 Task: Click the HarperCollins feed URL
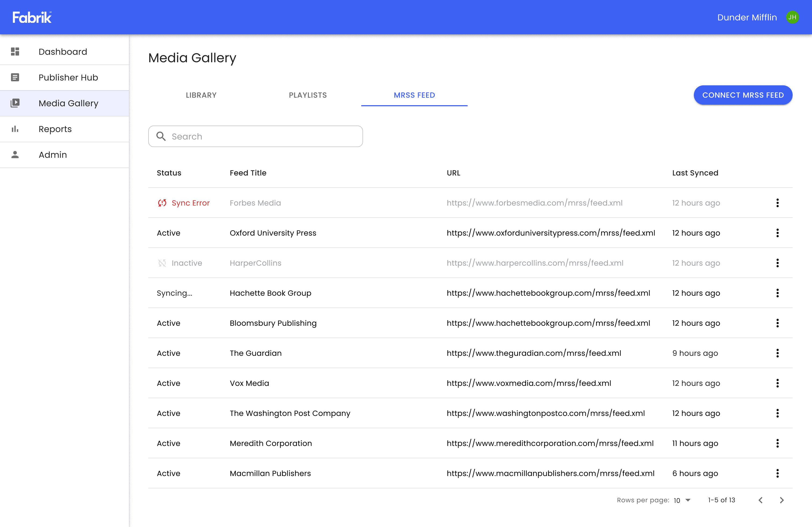(535, 263)
